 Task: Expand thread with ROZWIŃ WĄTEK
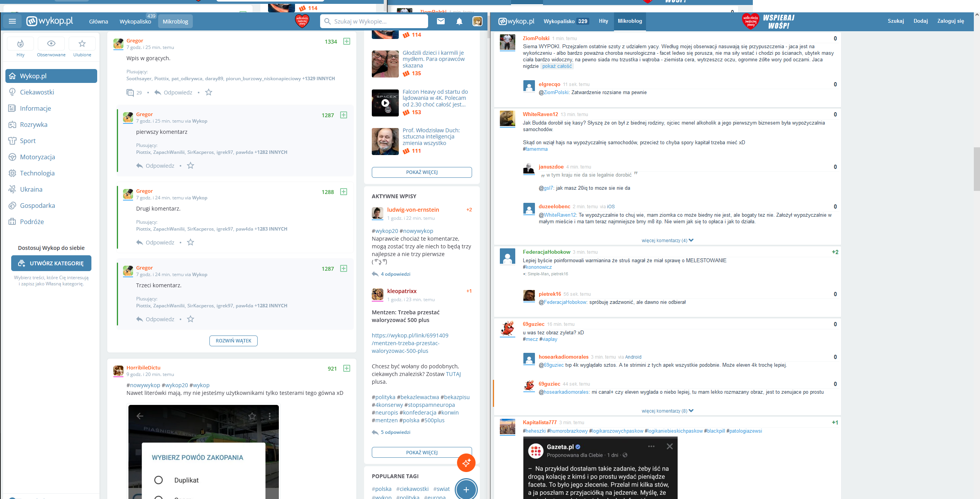(x=233, y=341)
